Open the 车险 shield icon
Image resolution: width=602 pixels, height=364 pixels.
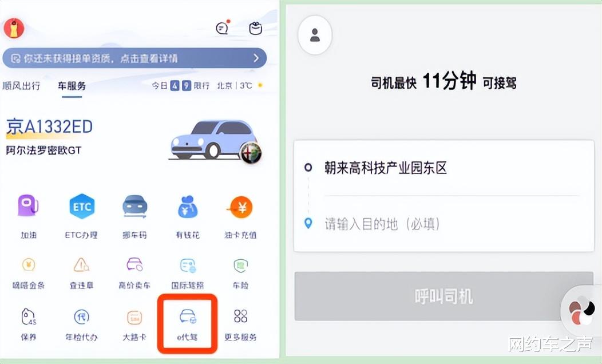pos(240,265)
